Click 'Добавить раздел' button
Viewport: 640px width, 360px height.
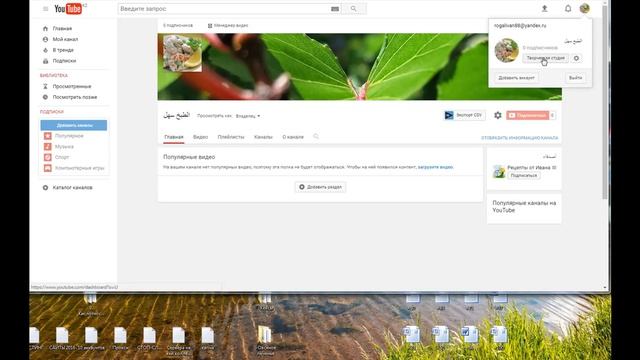tap(320, 187)
